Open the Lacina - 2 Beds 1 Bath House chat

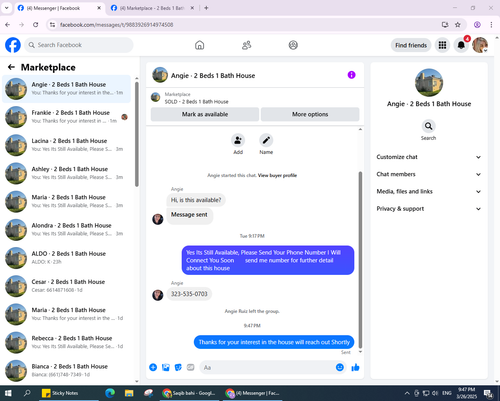coord(66,145)
